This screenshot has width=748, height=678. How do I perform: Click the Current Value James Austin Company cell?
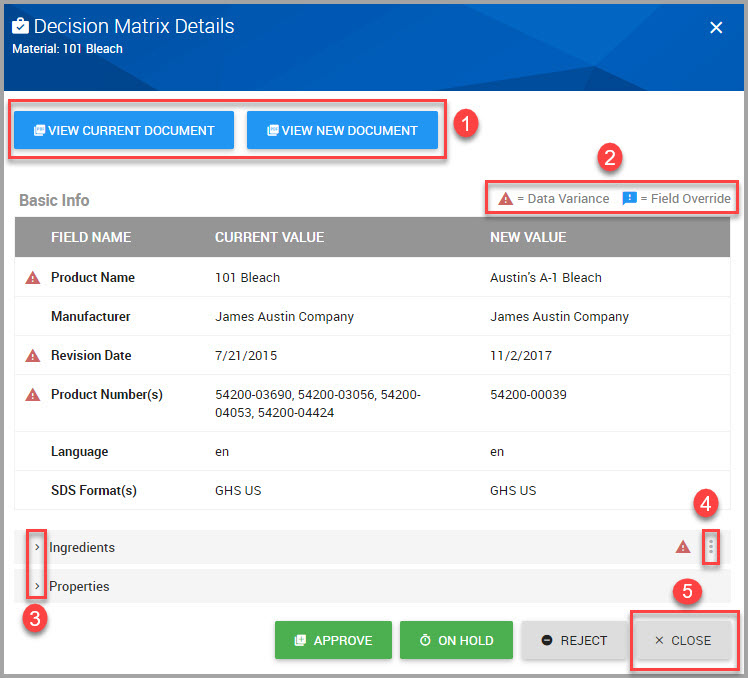pos(284,317)
